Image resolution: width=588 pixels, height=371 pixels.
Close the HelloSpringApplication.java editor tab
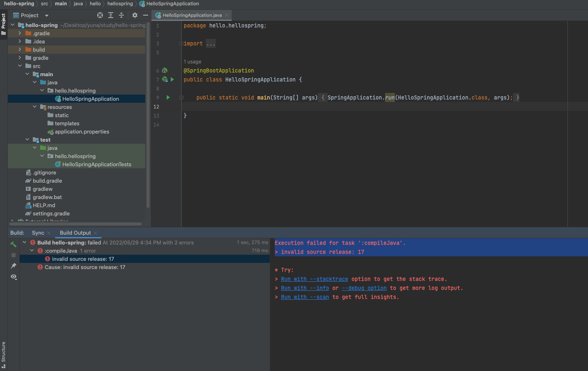coord(227,15)
